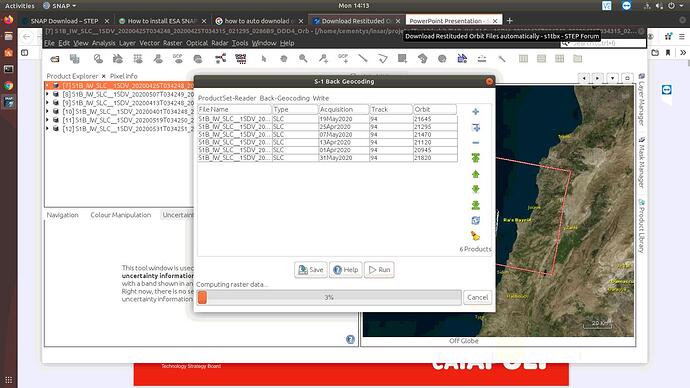Open the Graph Builder toolbar icon
This screenshot has width=690, height=388.
click(x=220, y=59)
